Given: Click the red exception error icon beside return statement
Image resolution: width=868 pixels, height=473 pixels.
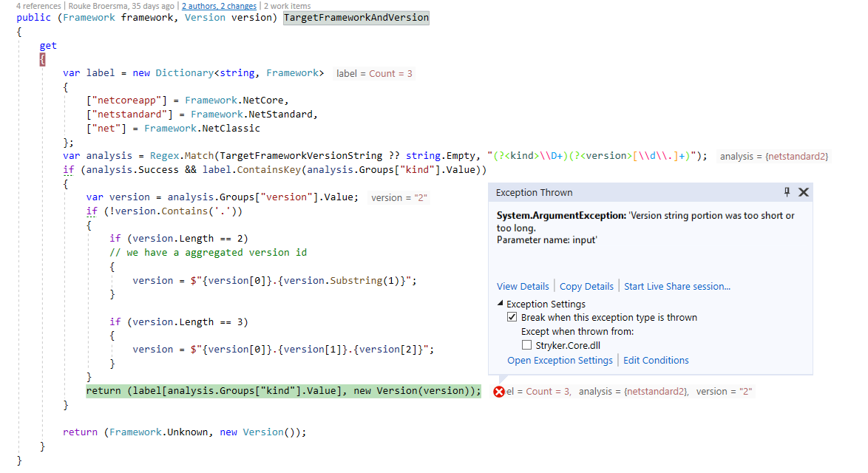Looking at the screenshot, I should [498, 391].
